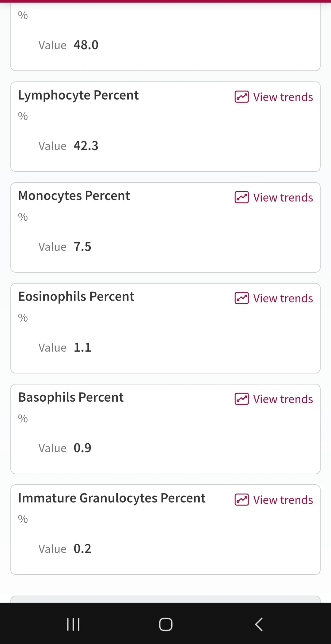Open Android recent apps button

tap(73, 624)
